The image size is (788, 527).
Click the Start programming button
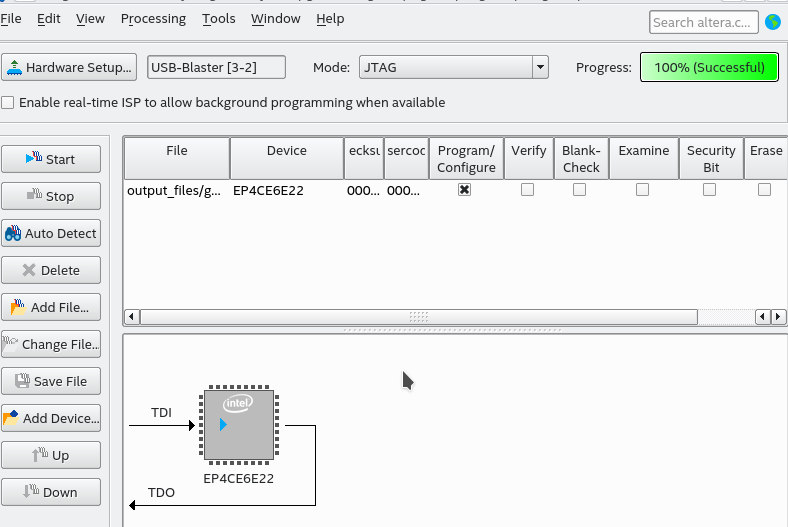(51, 159)
